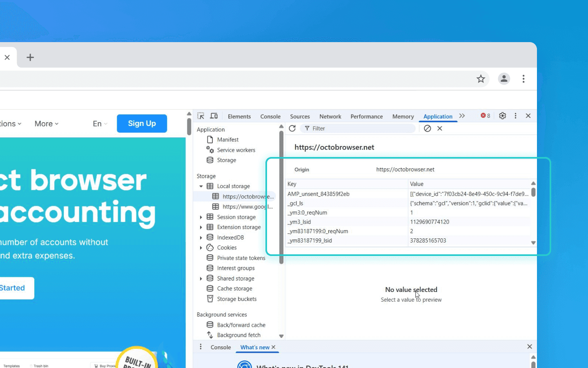Expand Cookies tree node
The width and height of the screenshot is (588, 368).
click(201, 248)
